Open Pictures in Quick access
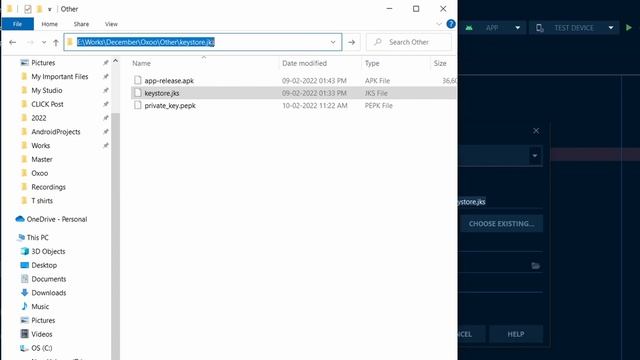 point(43,63)
